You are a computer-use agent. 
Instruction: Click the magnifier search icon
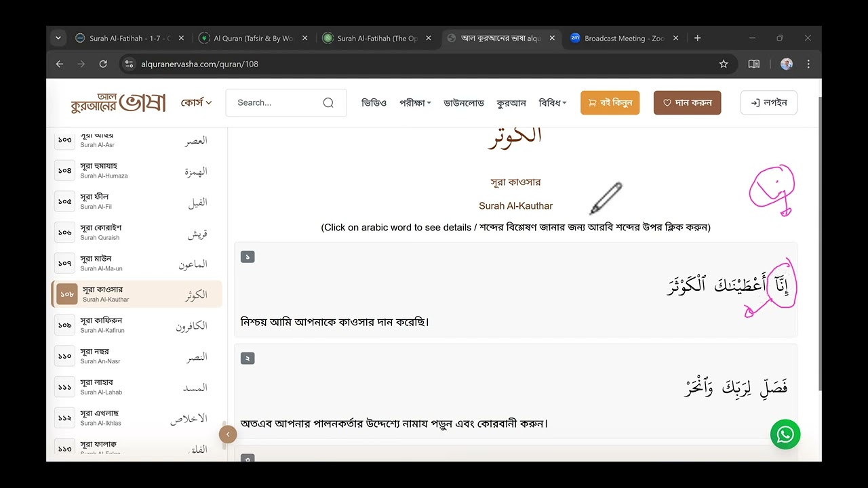[x=328, y=103]
